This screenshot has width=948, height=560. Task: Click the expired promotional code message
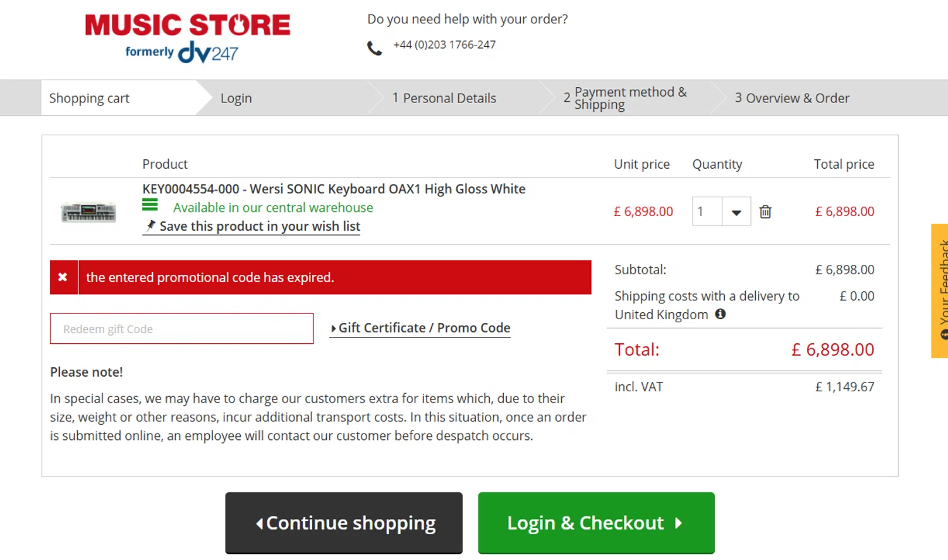pyautogui.click(x=210, y=277)
